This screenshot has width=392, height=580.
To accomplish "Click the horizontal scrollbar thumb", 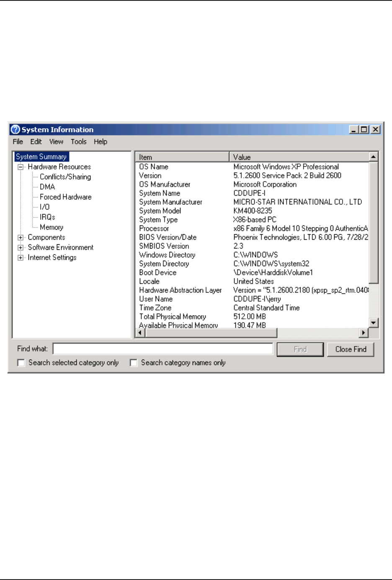I will click(211, 333).
